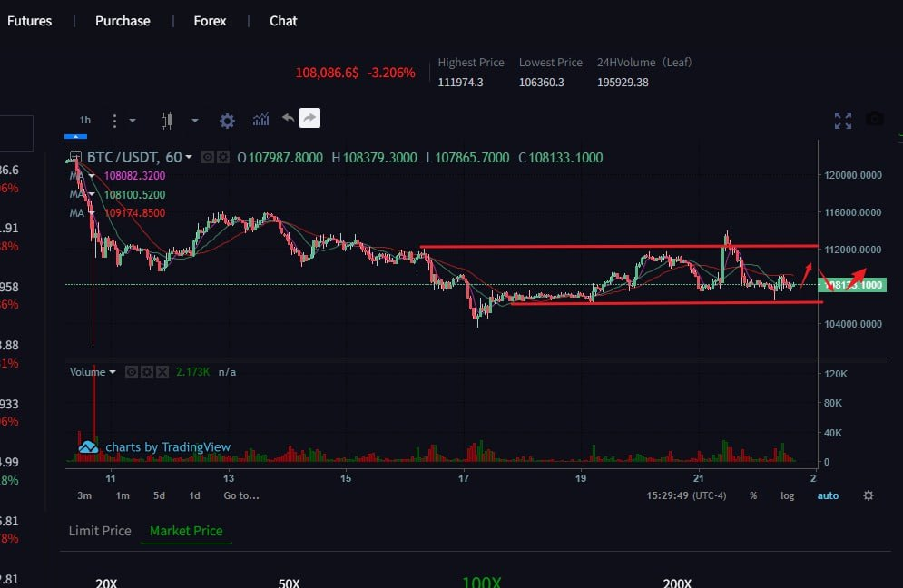Click the redo arrow icon
This screenshot has width=903, height=588.
309,118
